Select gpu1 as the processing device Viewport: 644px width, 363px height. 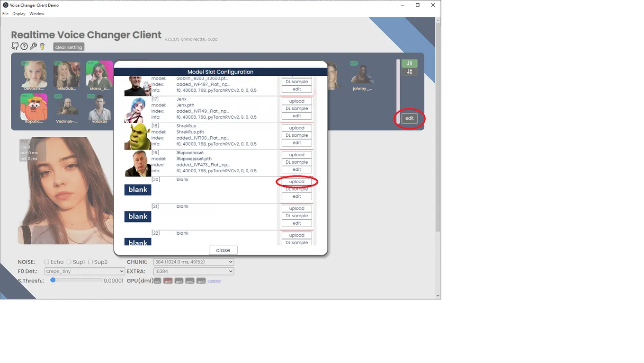[x=179, y=281]
